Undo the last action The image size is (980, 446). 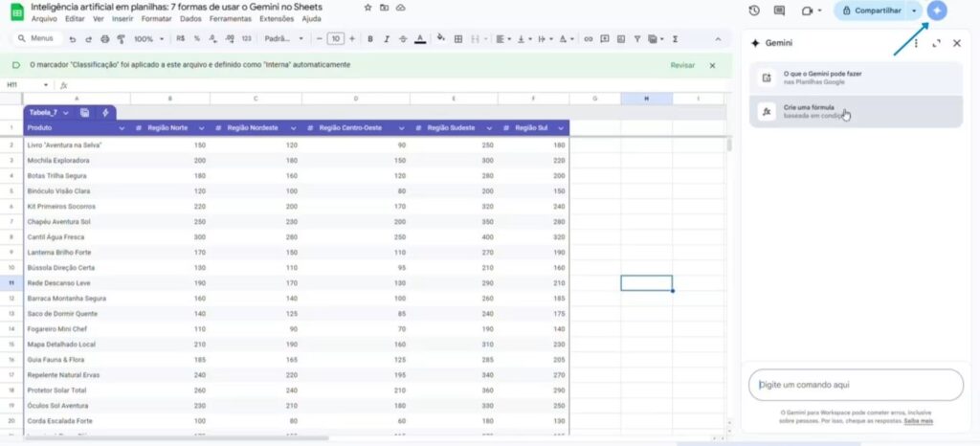pyautogui.click(x=73, y=38)
